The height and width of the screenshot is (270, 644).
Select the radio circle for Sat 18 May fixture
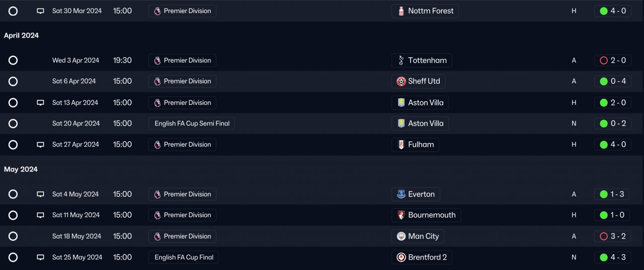[x=13, y=236]
